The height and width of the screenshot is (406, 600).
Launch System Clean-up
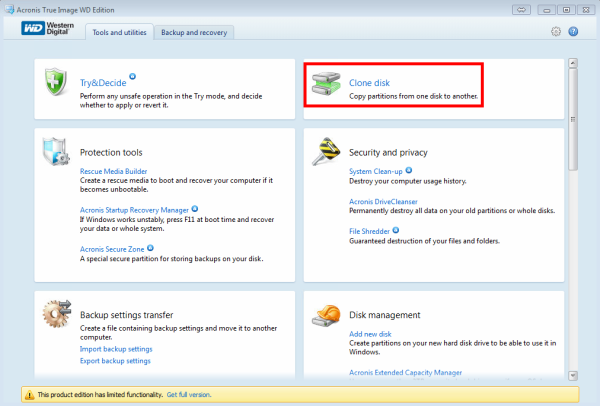point(376,171)
